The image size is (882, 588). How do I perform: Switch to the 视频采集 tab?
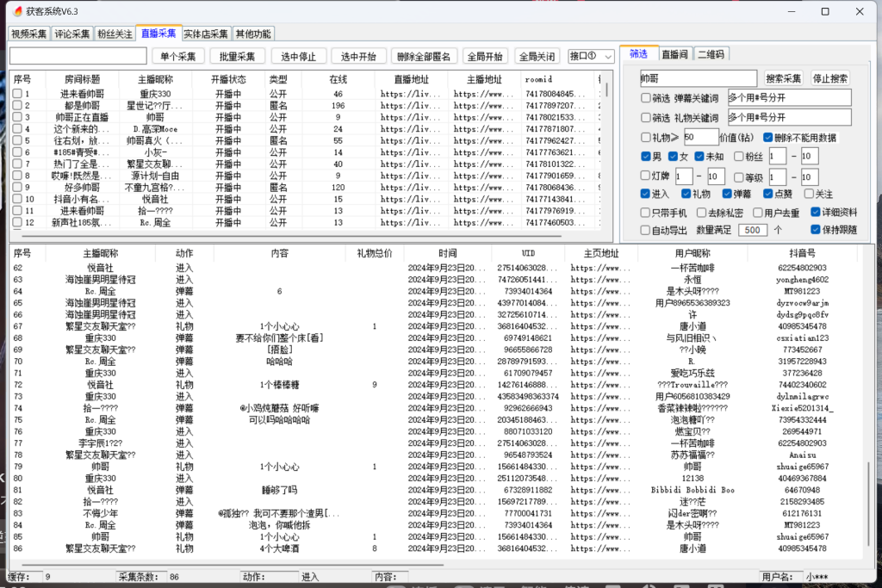(28, 34)
